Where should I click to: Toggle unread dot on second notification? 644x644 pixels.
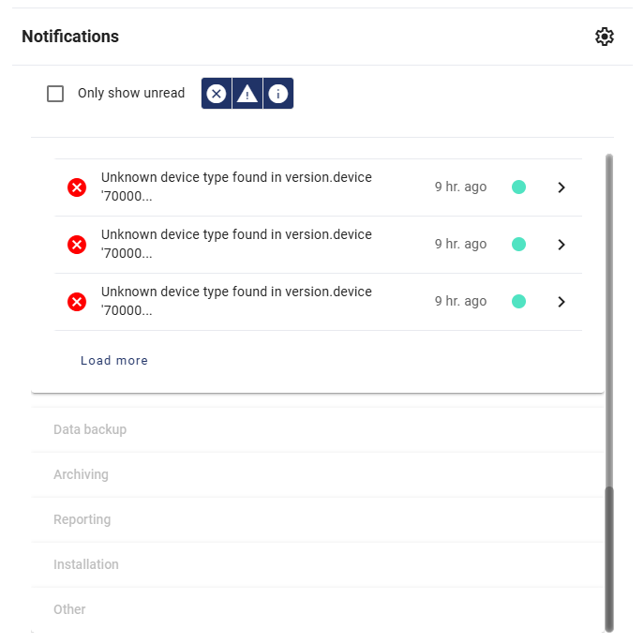[x=518, y=245]
